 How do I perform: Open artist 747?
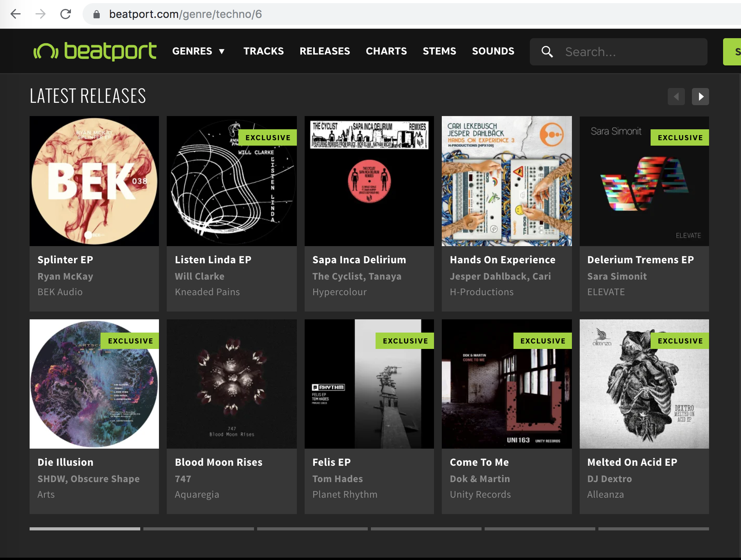[x=183, y=479]
